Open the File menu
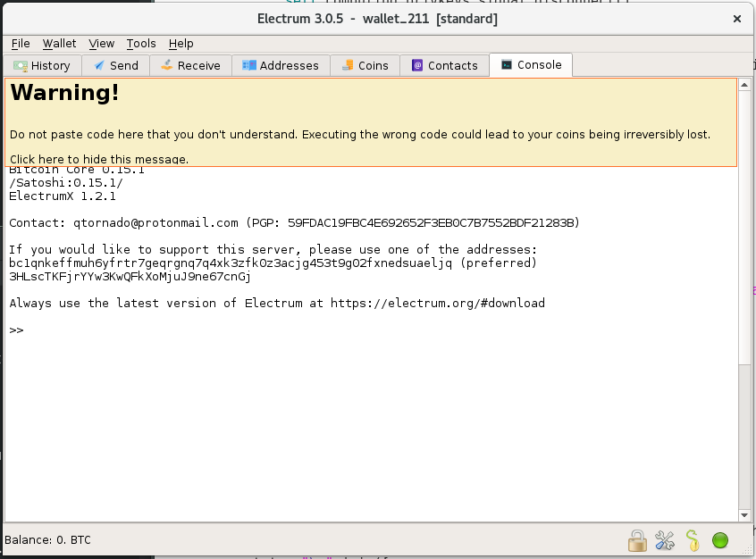This screenshot has width=756, height=559. tap(21, 44)
